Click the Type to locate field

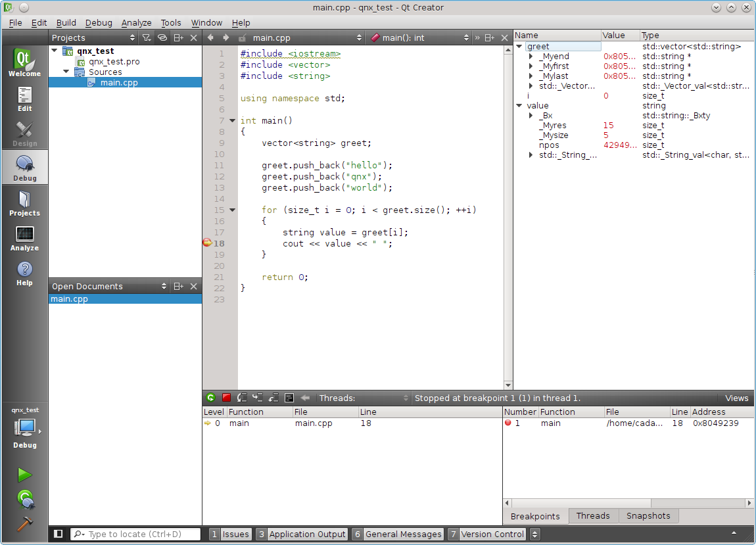135,534
